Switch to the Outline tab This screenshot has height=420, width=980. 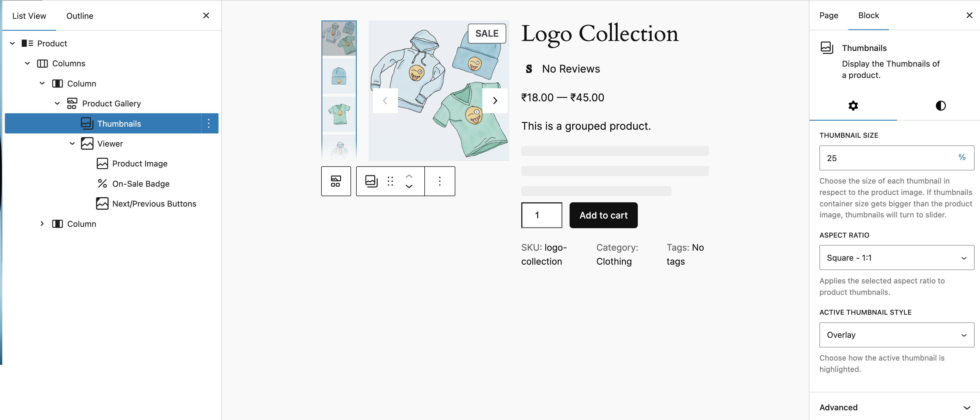[80, 16]
